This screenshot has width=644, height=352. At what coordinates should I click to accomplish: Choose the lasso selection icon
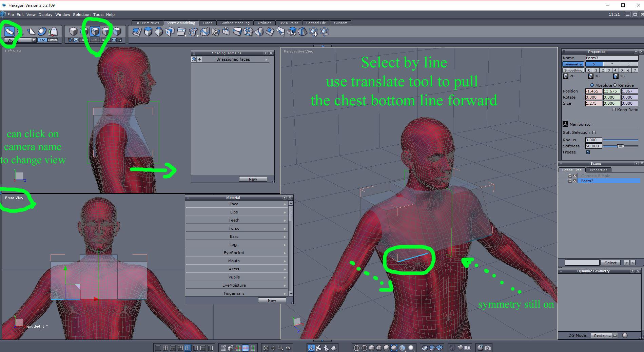pyautogui.click(x=119, y=40)
